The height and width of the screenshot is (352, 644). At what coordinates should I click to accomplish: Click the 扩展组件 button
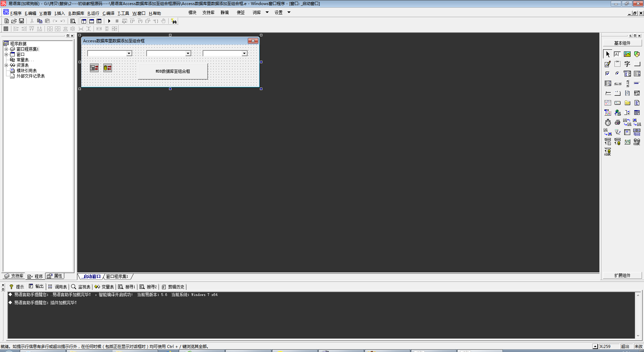pyautogui.click(x=622, y=275)
